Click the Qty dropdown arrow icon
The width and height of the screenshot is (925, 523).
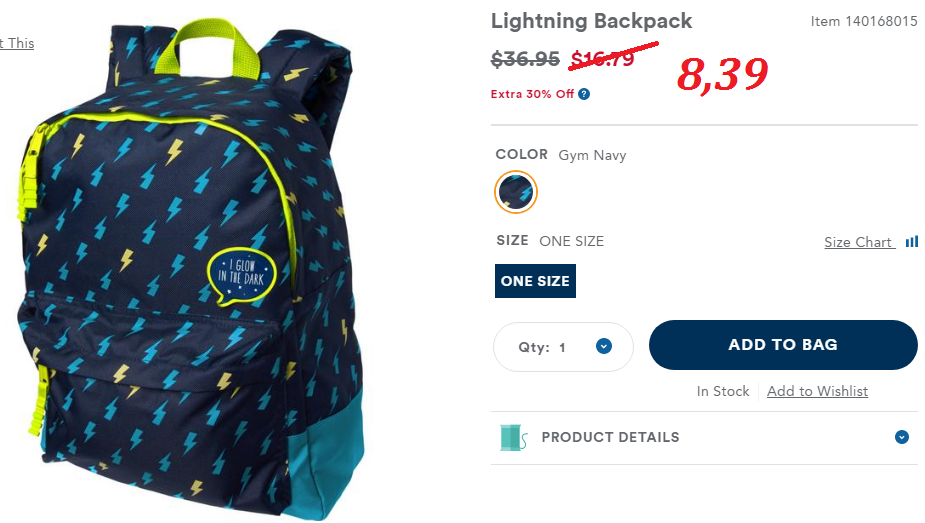[x=603, y=346]
